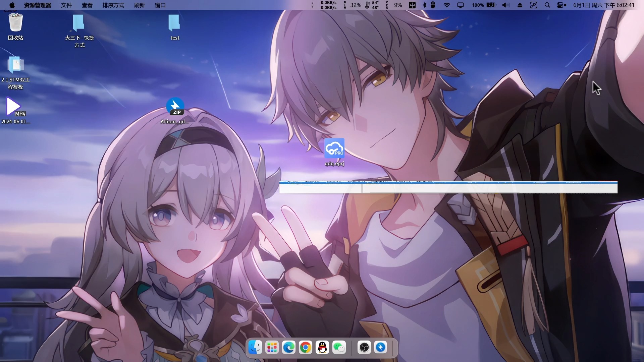
Task: Select the qdq.eprj project file
Action: click(334, 152)
